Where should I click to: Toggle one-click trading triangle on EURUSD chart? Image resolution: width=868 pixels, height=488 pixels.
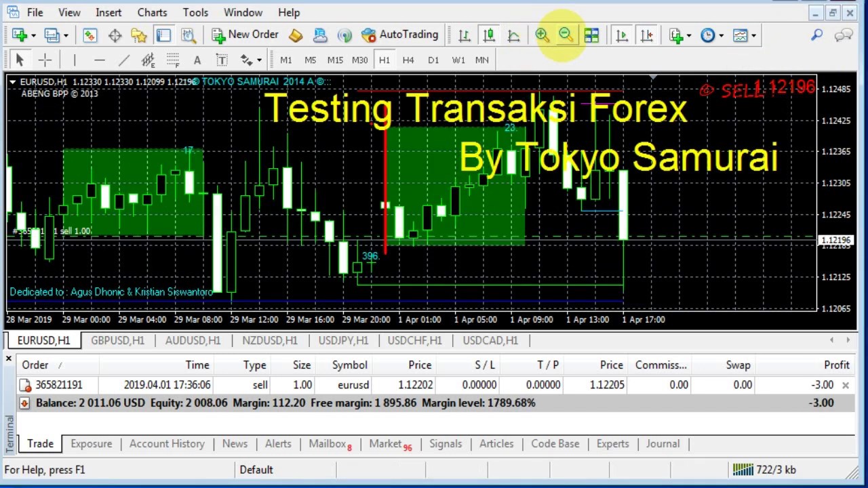point(12,82)
